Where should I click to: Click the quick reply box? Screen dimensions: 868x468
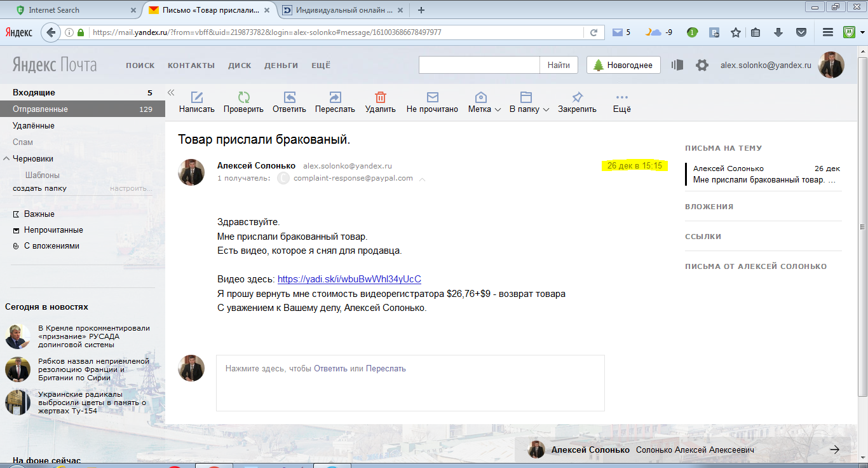410,383
